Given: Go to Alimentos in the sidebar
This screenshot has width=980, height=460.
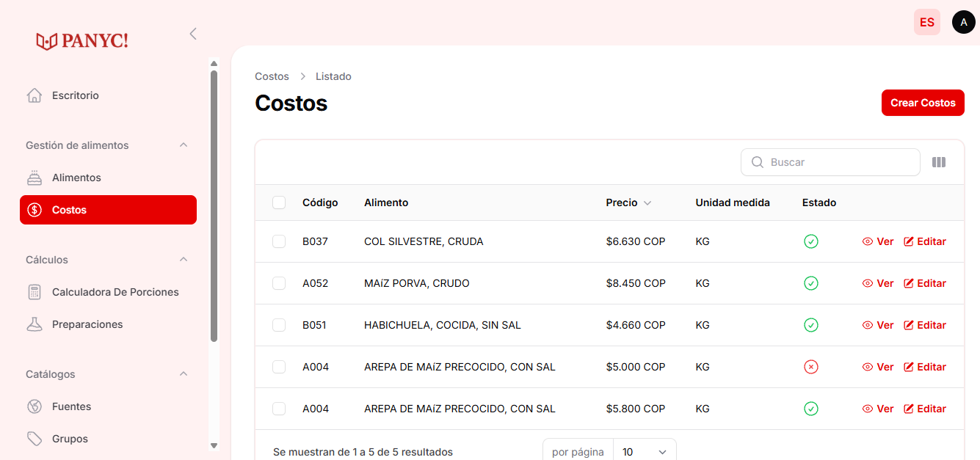Looking at the screenshot, I should click(x=76, y=178).
